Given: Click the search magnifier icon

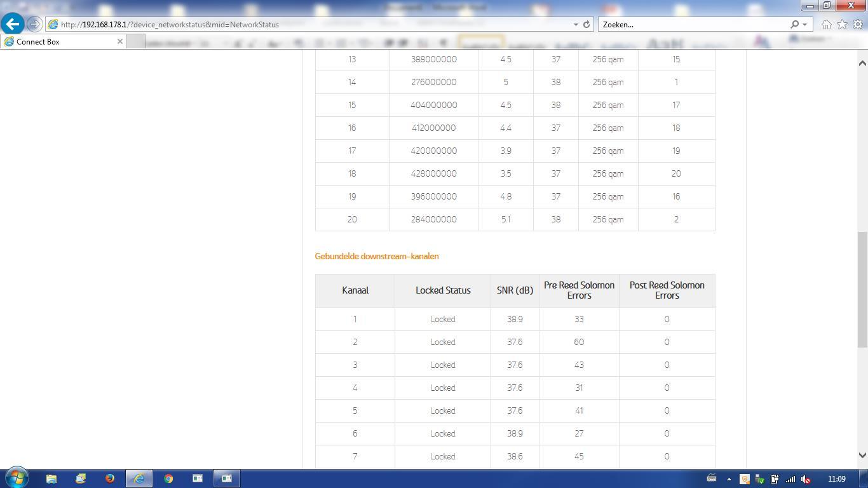Looking at the screenshot, I should click(794, 25).
